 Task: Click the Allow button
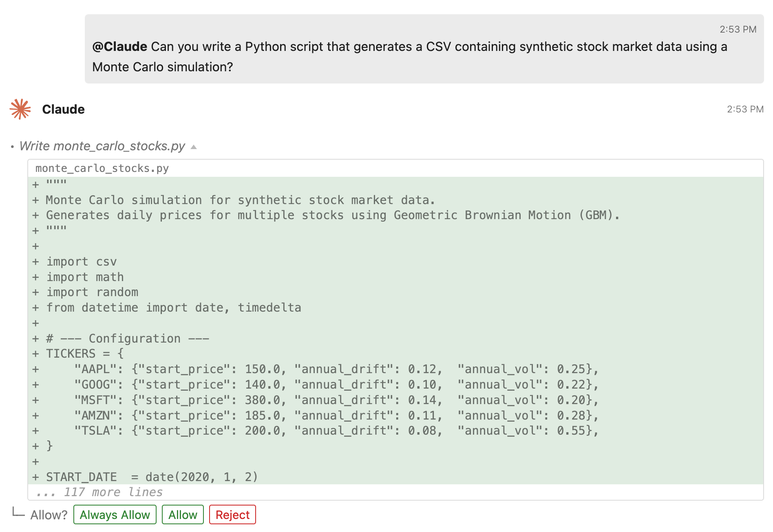[183, 514]
